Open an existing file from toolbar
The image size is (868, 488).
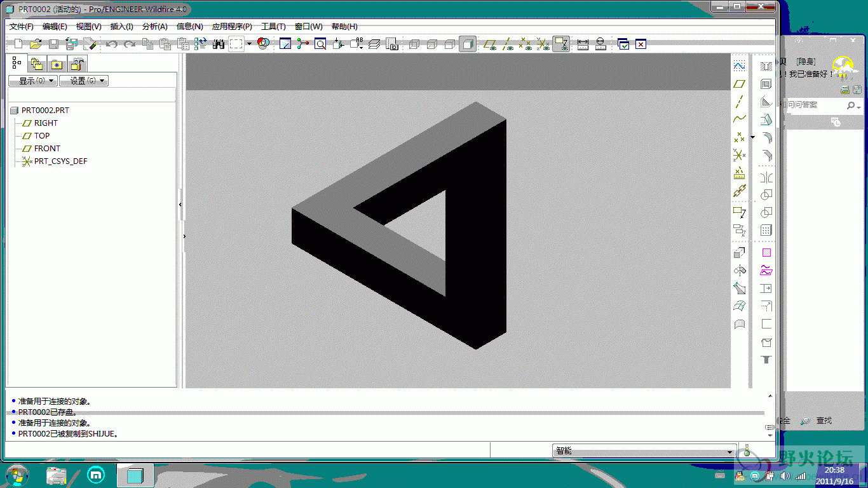tap(36, 44)
